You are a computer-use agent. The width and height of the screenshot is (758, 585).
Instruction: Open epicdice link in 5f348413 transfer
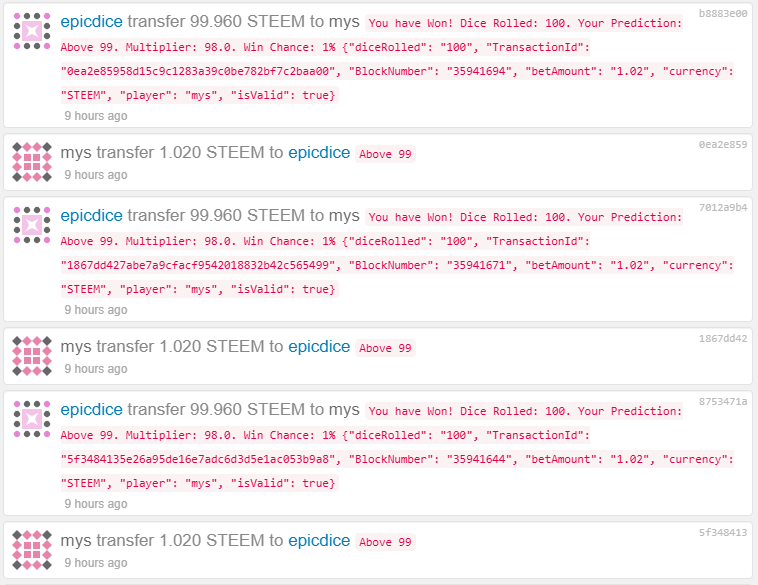click(319, 541)
